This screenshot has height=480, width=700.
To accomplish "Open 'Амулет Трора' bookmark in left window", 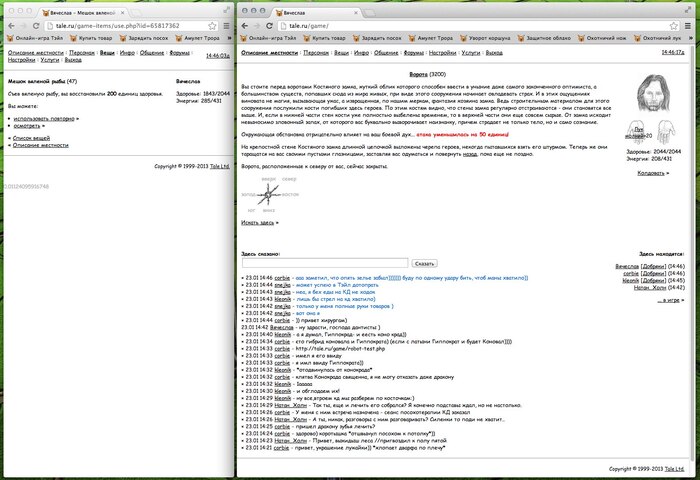I will point(197,38).
